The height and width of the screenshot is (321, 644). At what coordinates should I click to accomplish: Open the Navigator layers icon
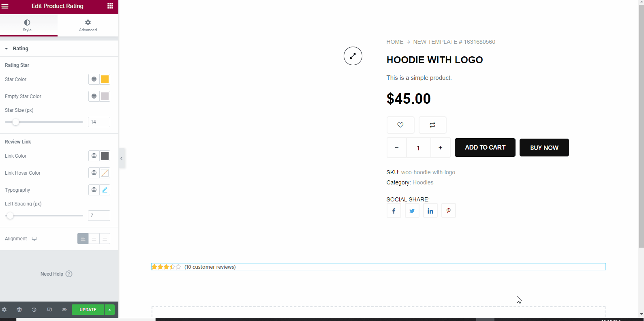click(19, 310)
